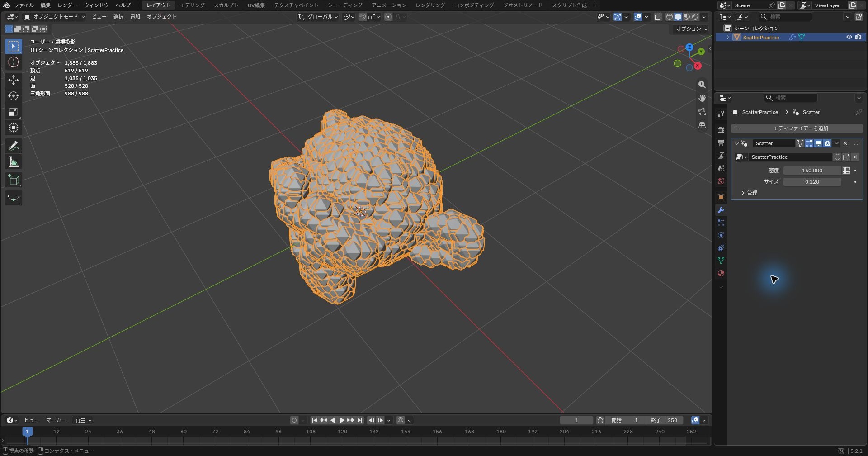Select the Rotate tool
This screenshot has width=868, height=456.
[x=14, y=96]
